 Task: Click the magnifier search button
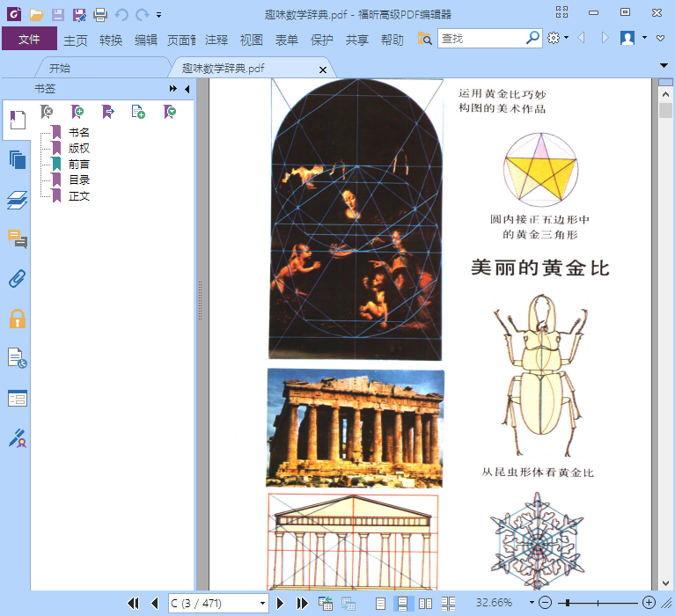coord(533,38)
